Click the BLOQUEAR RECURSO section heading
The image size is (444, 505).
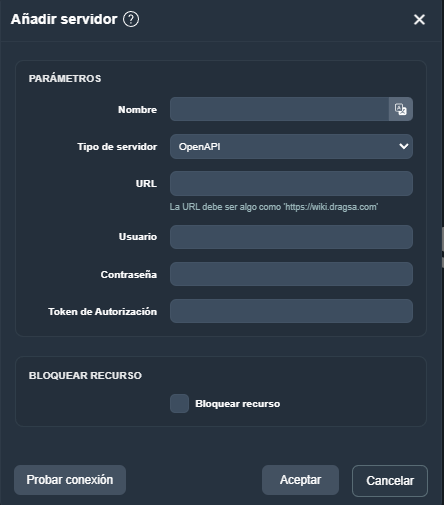click(85, 376)
